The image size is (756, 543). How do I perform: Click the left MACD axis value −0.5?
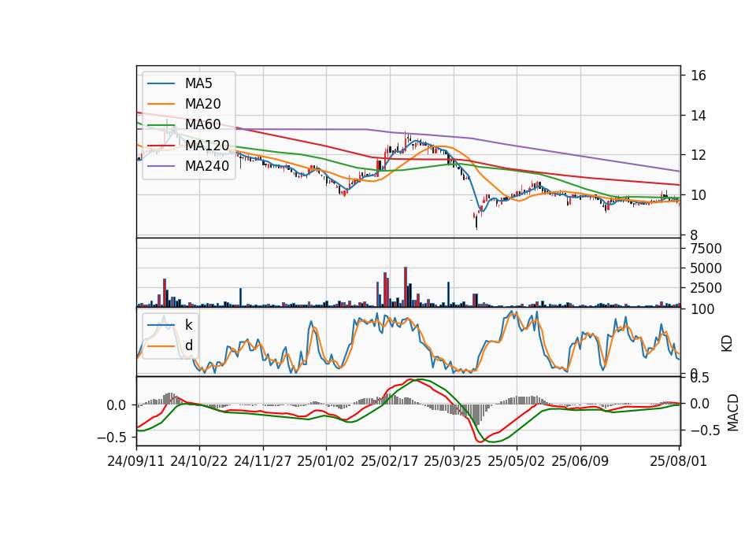point(112,438)
